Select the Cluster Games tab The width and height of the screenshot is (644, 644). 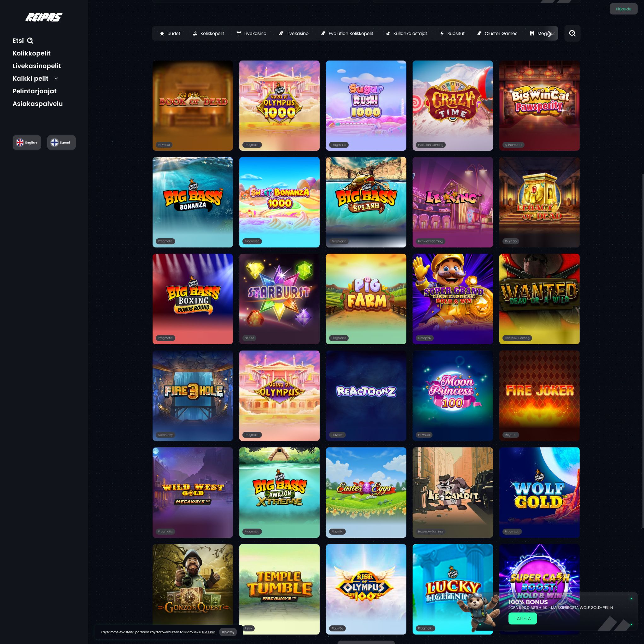[497, 33]
